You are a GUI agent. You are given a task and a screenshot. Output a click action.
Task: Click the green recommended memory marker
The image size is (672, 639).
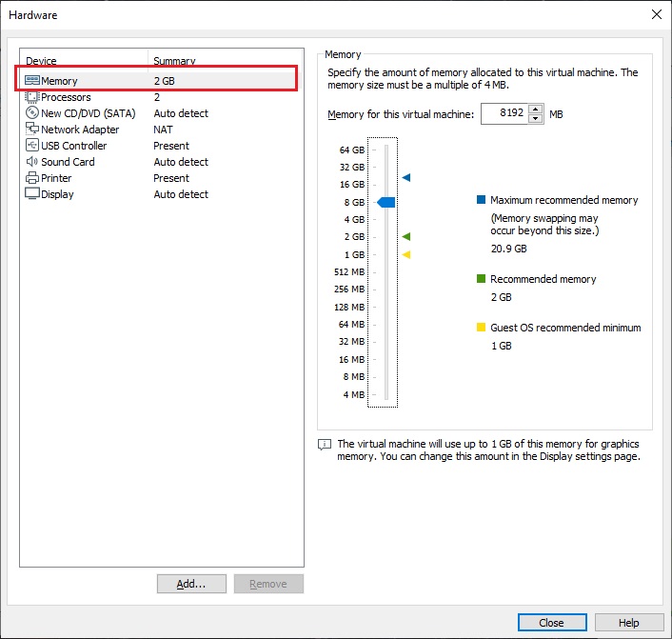pos(406,236)
